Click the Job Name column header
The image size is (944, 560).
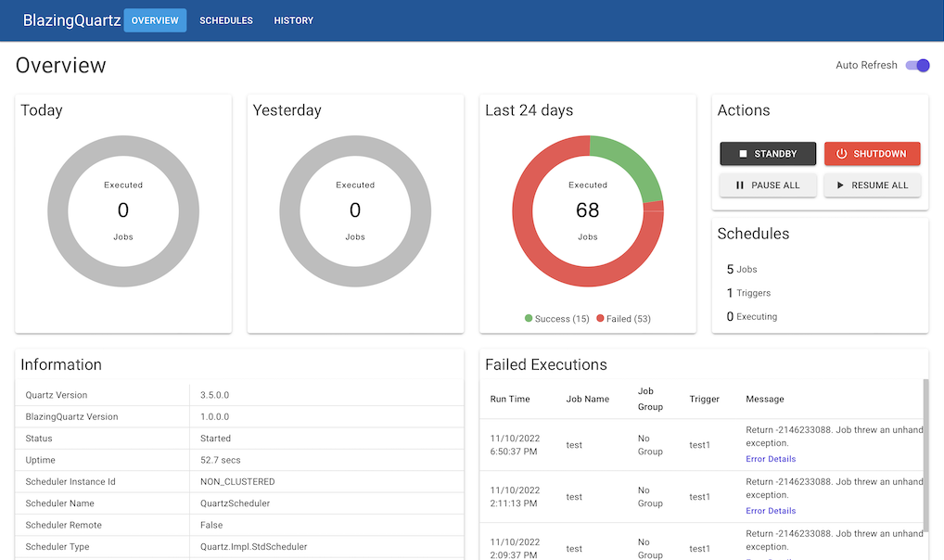[588, 399]
